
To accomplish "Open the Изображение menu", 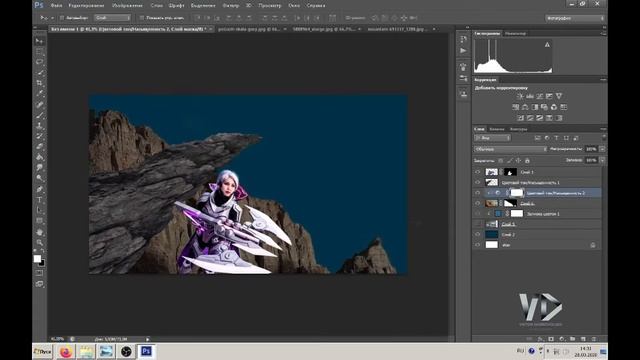I will [x=127, y=6].
